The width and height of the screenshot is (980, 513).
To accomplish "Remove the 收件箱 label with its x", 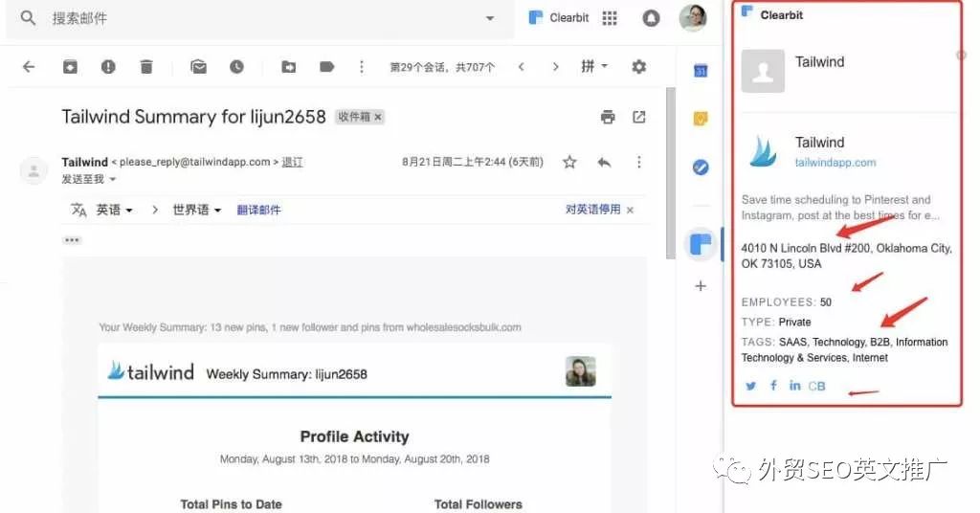I will coord(378,117).
